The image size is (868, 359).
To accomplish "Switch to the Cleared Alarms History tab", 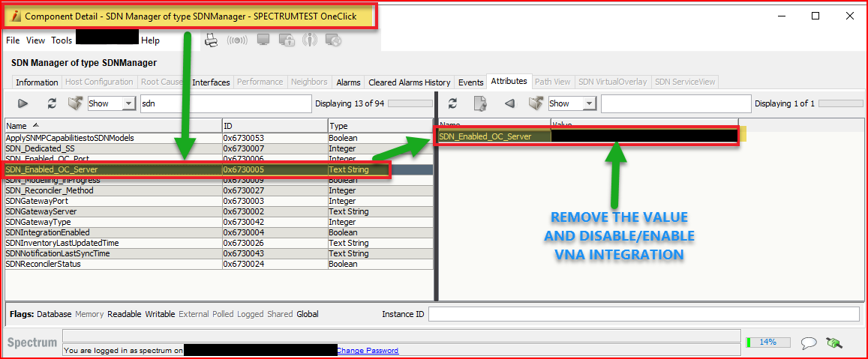I will click(410, 82).
